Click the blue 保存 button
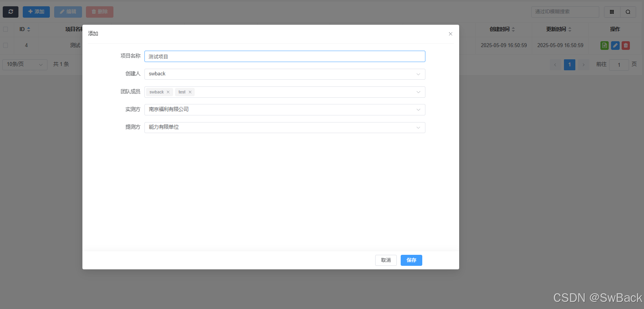This screenshot has width=644, height=309. pyautogui.click(x=411, y=260)
